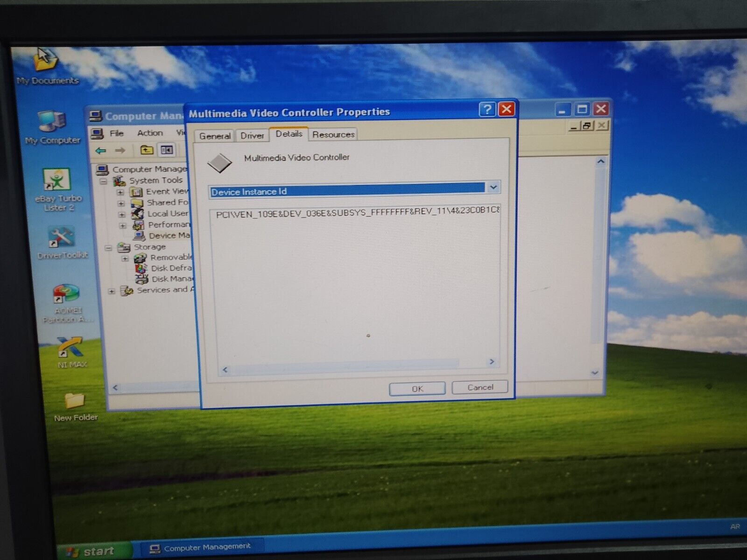
Task: Switch to the General tab
Action: (215, 136)
